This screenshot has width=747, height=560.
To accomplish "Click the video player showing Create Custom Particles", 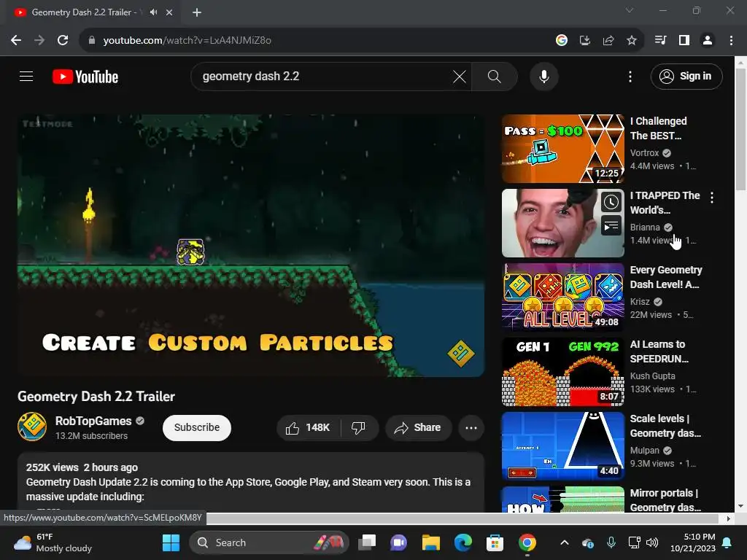I will [x=251, y=246].
